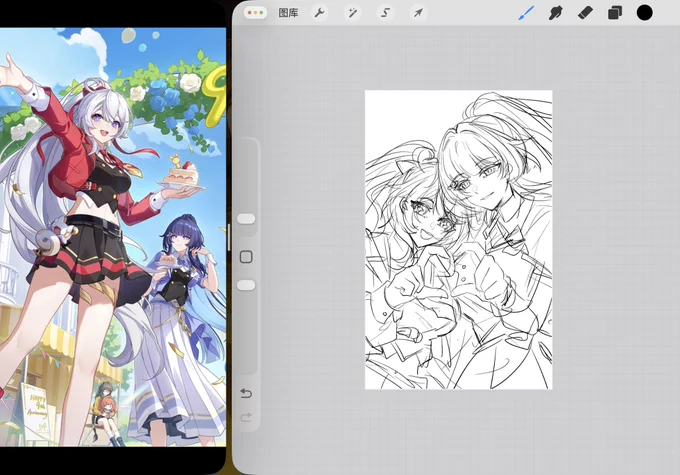Select the Smudge tool
Image resolution: width=680 pixels, height=475 pixels.
(x=556, y=13)
